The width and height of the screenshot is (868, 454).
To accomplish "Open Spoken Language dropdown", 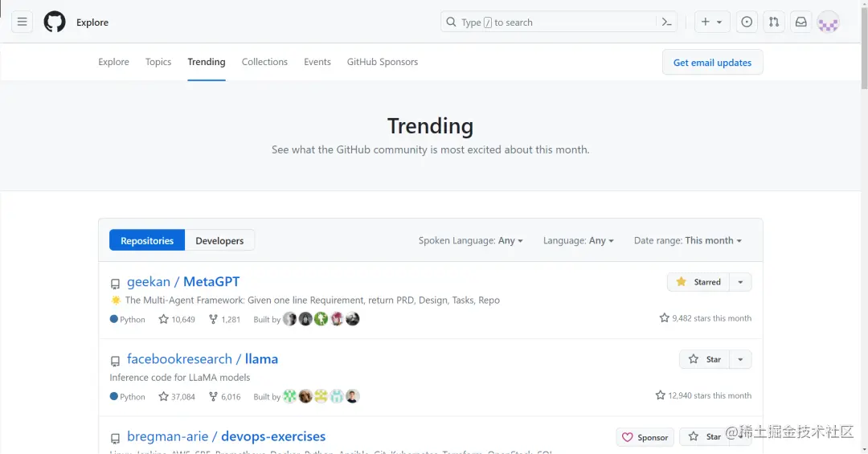I will (x=470, y=240).
